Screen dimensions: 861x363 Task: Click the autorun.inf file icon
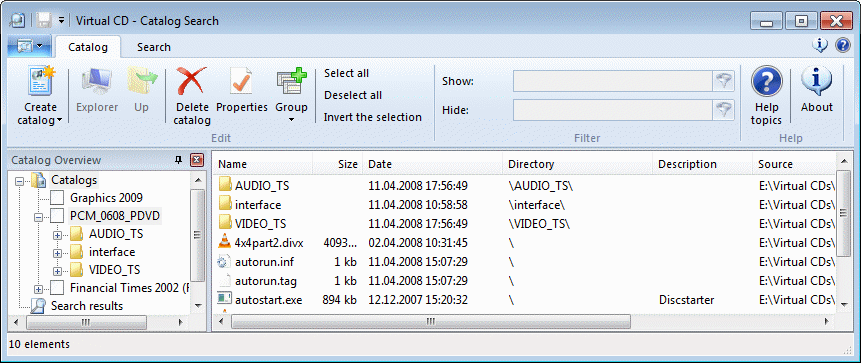(x=224, y=262)
